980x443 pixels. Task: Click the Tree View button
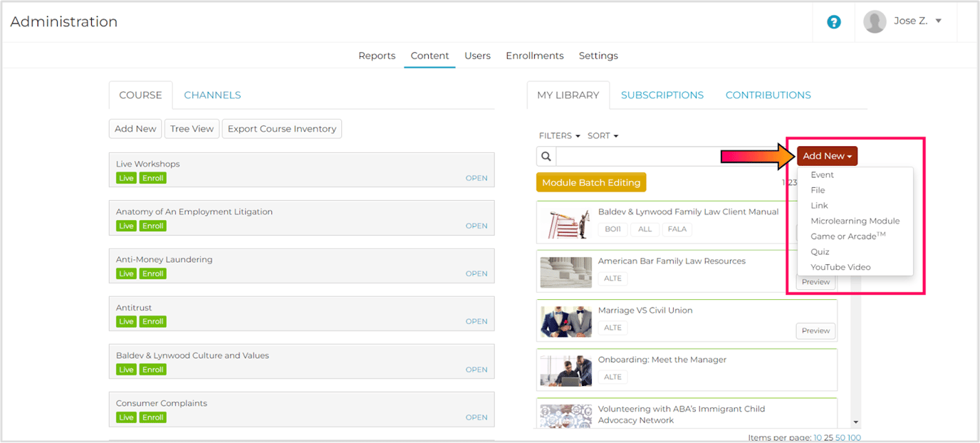(192, 129)
